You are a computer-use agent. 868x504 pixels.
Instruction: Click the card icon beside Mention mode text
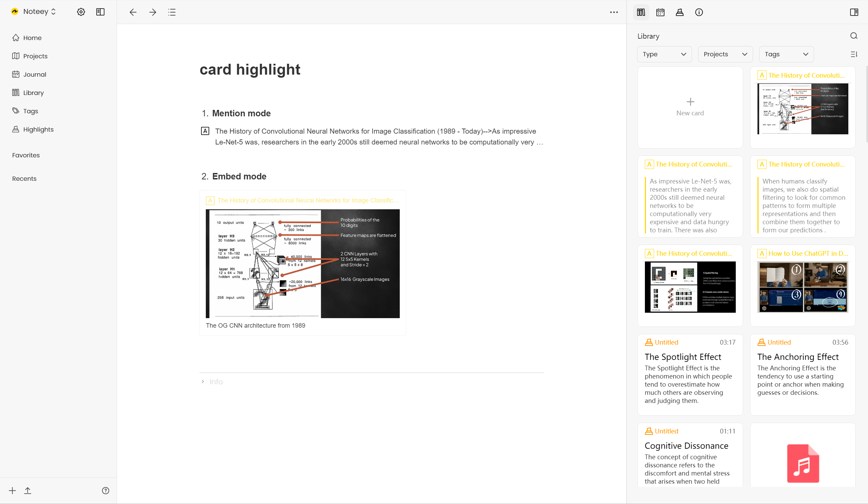(x=205, y=131)
